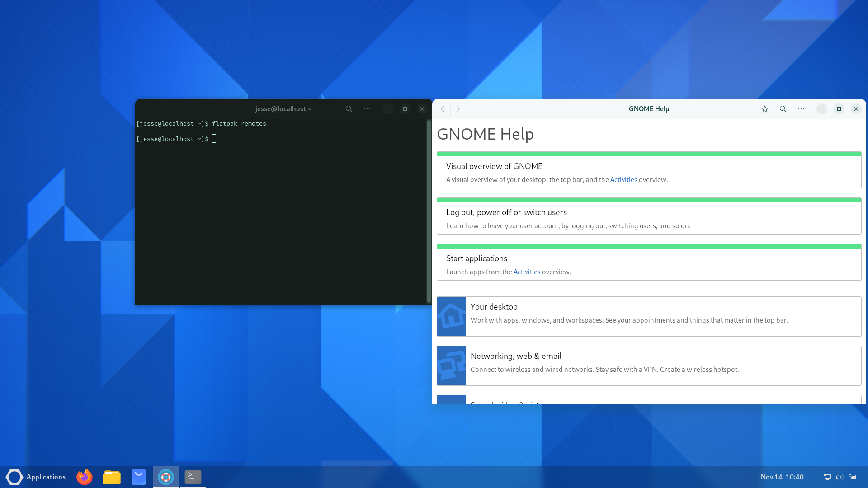This screenshot has height=488, width=868.
Task: Click the 'GNOME Help' page heading
Action: [x=485, y=134]
